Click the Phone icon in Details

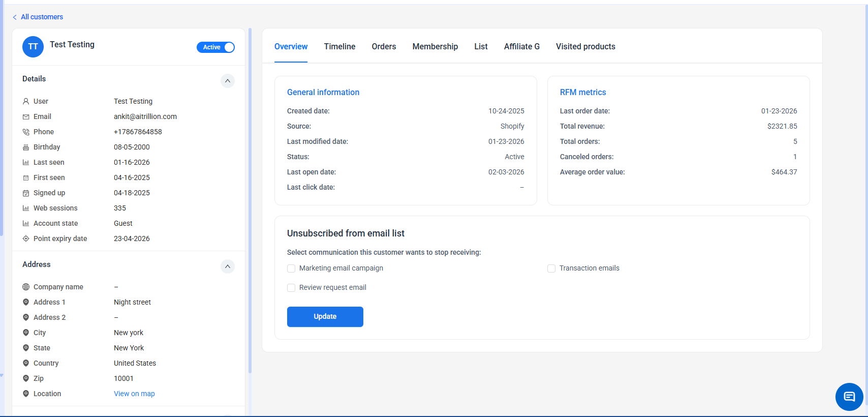coord(26,132)
